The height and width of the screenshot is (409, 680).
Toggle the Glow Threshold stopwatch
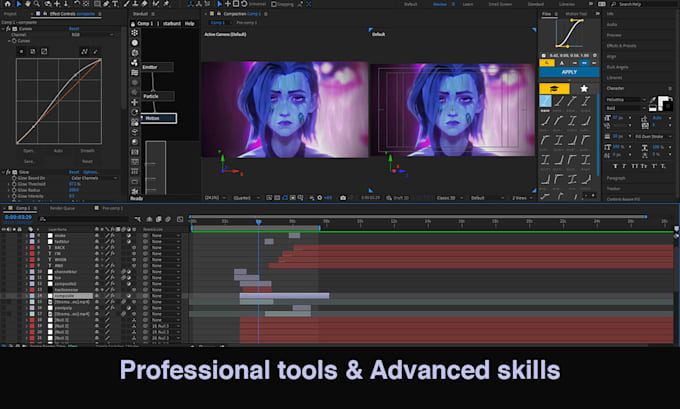tap(14, 184)
